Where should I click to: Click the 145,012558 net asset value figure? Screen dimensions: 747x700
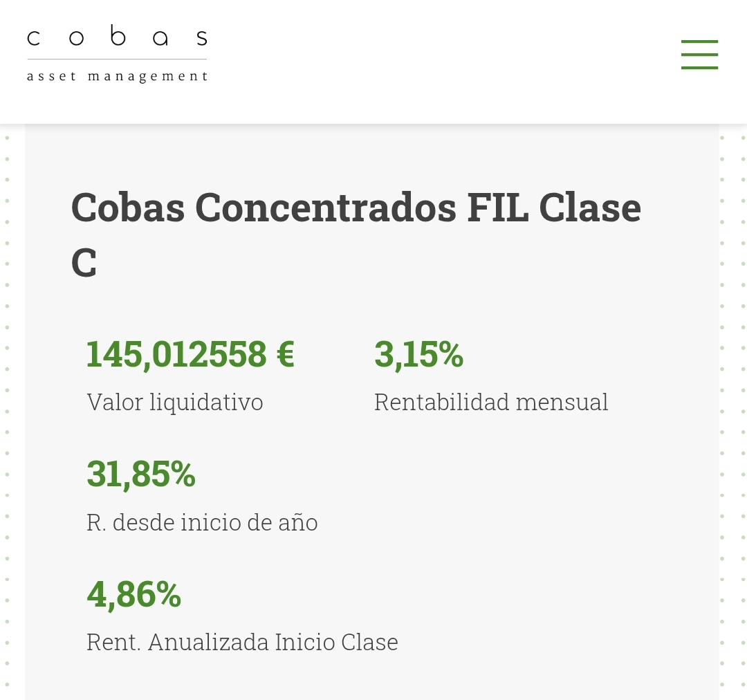pyautogui.click(x=176, y=354)
